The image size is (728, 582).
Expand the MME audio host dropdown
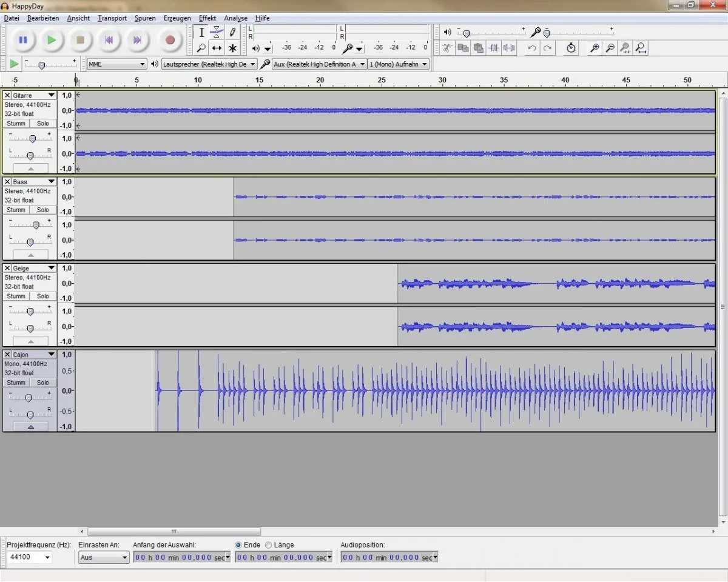point(116,64)
